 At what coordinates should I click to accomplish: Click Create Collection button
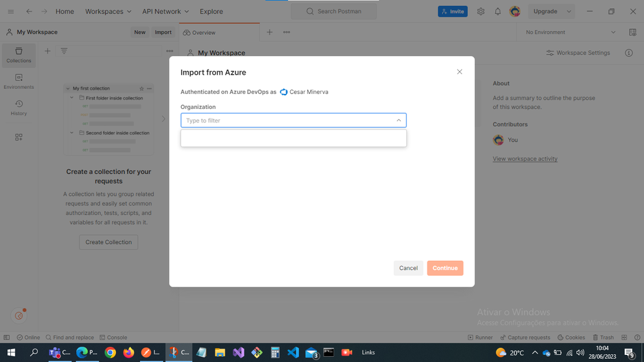108,242
